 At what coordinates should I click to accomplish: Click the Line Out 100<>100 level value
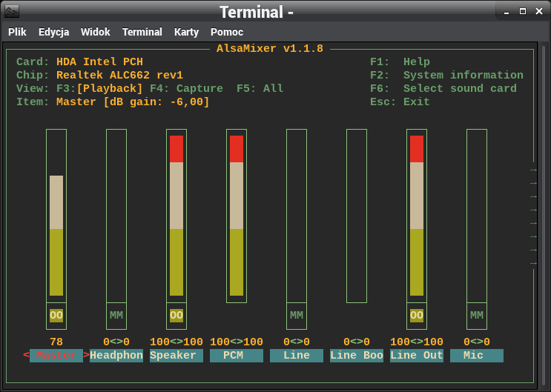417,342
